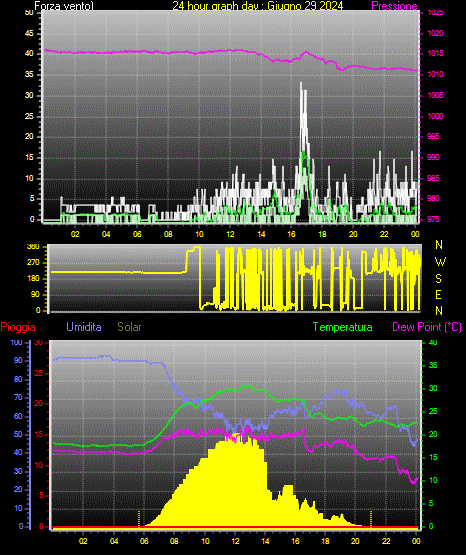Click the 20 hour mark on bottom graph
This screenshot has height=555, width=466.
(x=355, y=541)
